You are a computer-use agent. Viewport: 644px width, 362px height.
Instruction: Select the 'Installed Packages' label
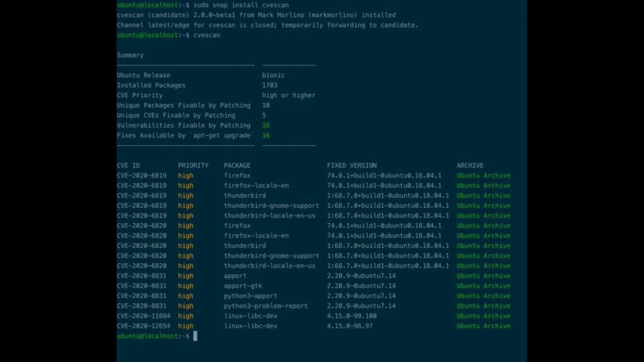(x=151, y=85)
